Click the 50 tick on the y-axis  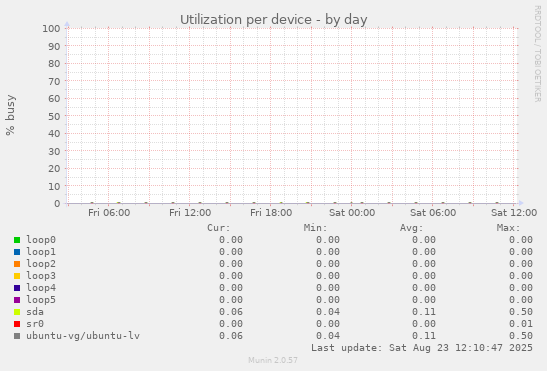54,116
